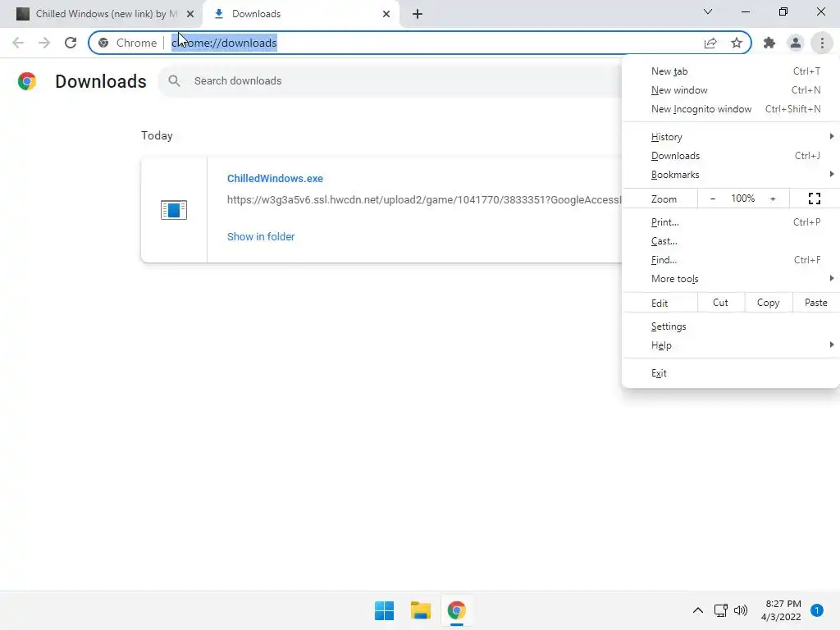The height and width of the screenshot is (630, 840).
Task: Open Windows Start menu
Action: tap(384, 610)
